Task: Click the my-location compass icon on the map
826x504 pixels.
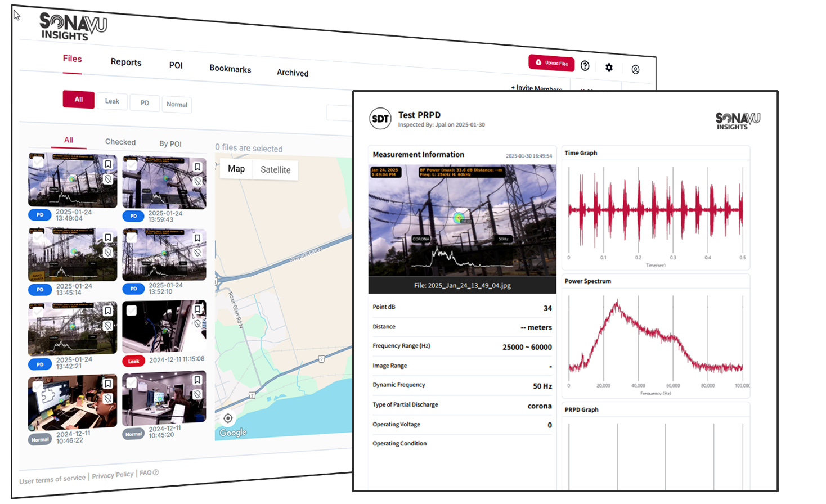Action: point(228,418)
